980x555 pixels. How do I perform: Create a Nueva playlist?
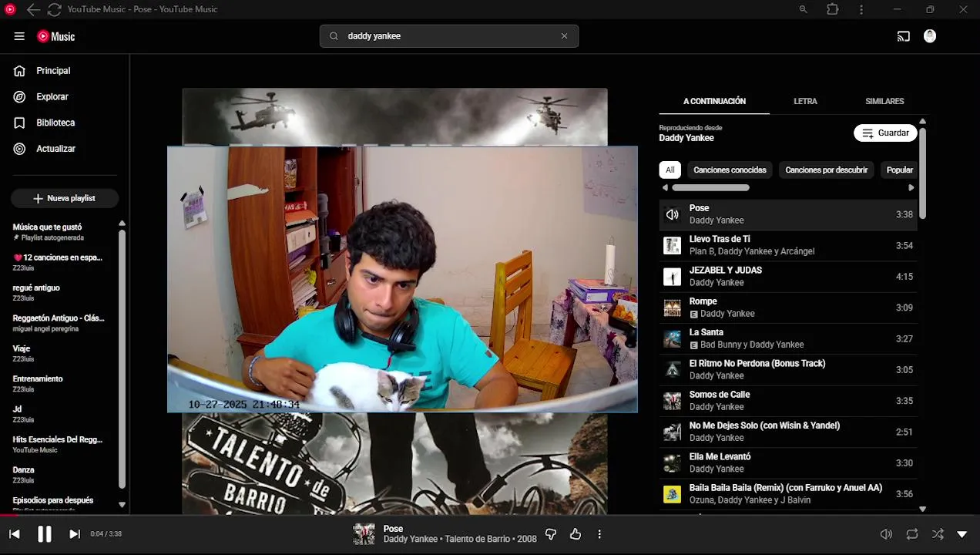[x=65, y=198]
